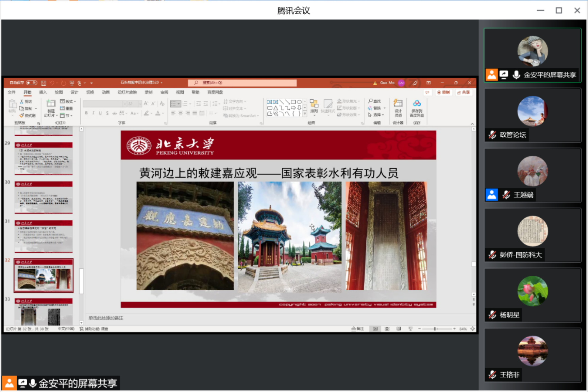Screen dimensions: 588x392
Task: Expand the 版式 layout dropdown
Action: (x=68, y=101)
